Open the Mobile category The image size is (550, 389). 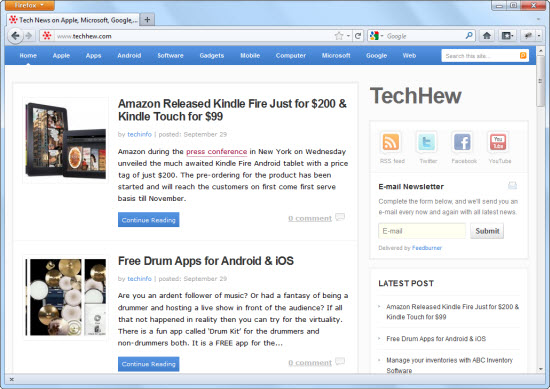pos(250,55)
